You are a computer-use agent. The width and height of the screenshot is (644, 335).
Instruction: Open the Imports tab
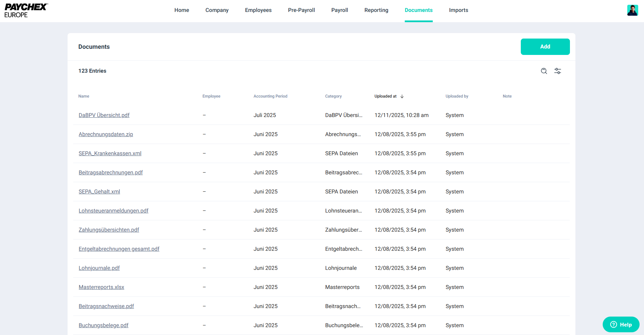[458, 10]
